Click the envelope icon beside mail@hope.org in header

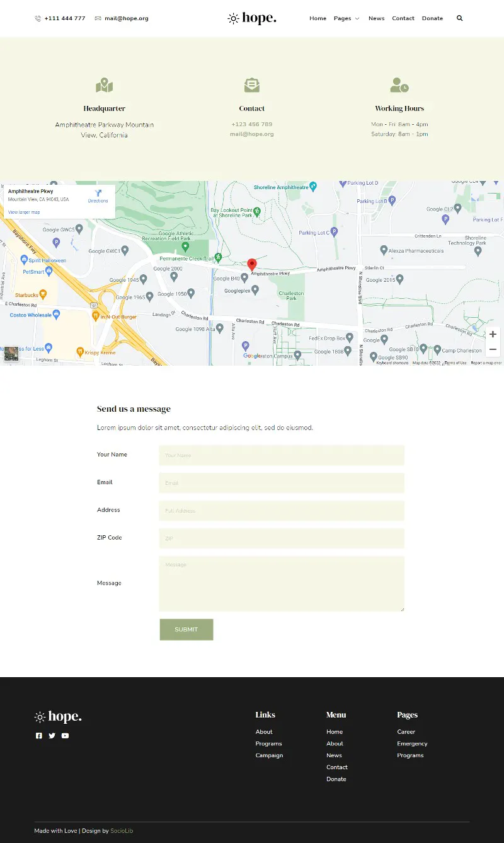[x=98, y=18]
